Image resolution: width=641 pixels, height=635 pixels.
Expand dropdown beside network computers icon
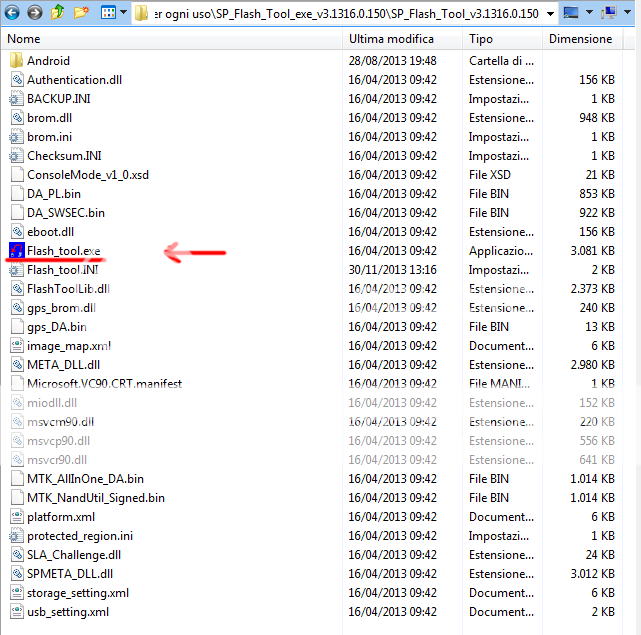click(627, 13)
